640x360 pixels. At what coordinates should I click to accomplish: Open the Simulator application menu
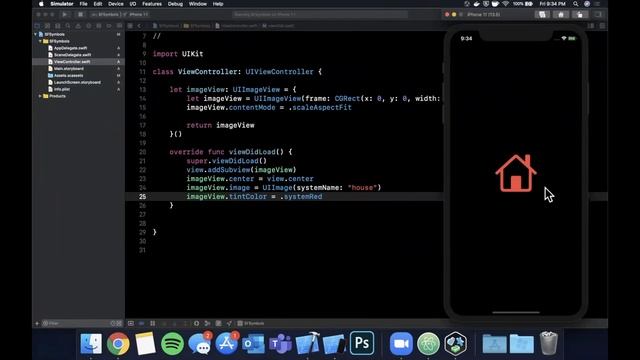(x=62, y=4)
